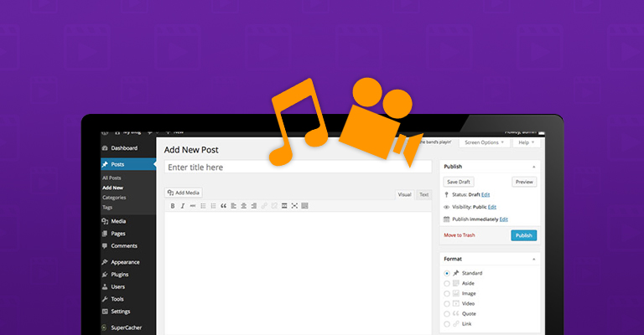
Task: Open Add New under Posts
Action: [113, 188]
